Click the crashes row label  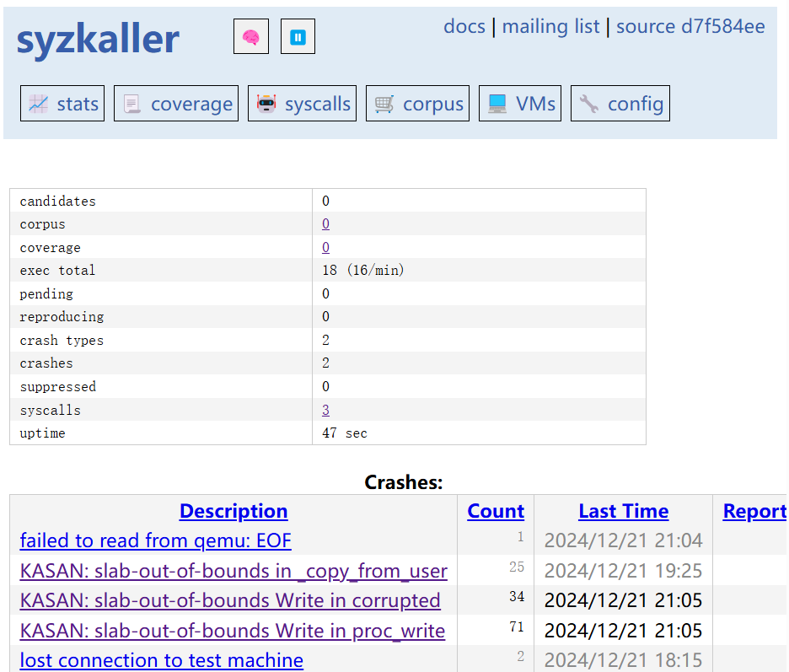point(46,363)
